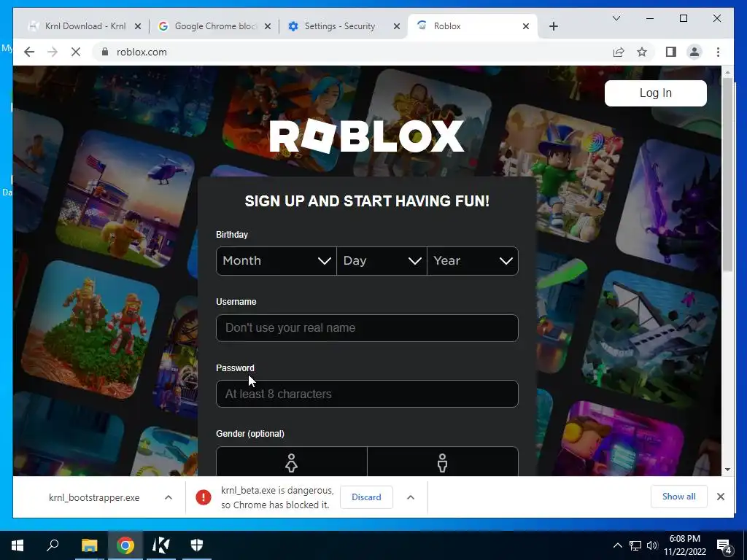Open the krnl_bootstrapper.exe download item
The height and width of the screenshot is (560, 747).
pyautogui.click(x=94, y=497)
